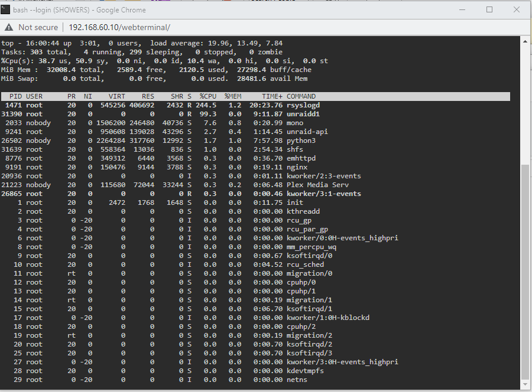The image size is (532, 392).
Task: Click kworker/0:0H-events_highpri command
Action: click(x=342, y=238)
